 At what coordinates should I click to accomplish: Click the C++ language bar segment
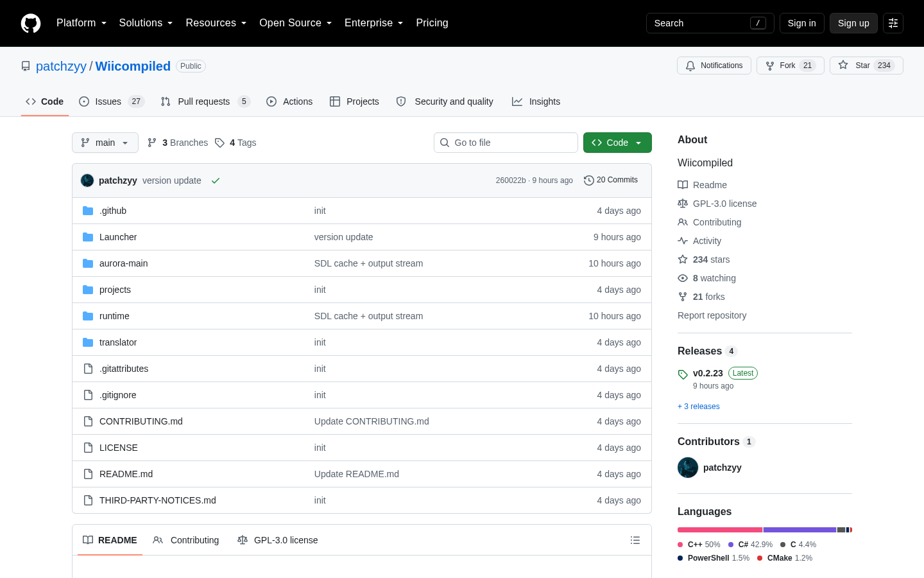tap(720, 530)
